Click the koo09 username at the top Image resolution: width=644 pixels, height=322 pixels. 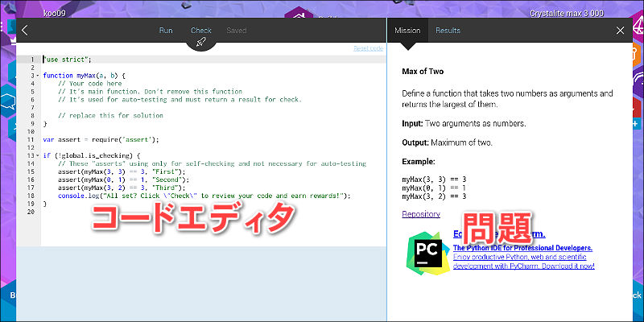tap(54, 13)
